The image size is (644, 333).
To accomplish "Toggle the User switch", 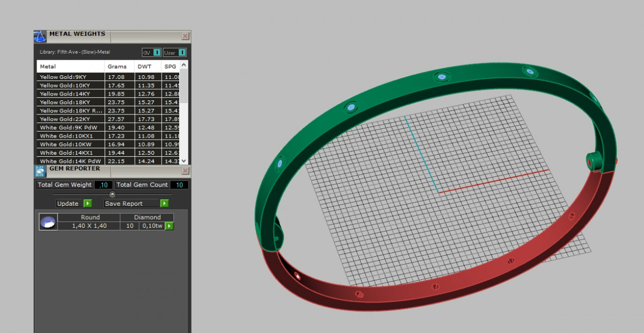I will 175,53.
